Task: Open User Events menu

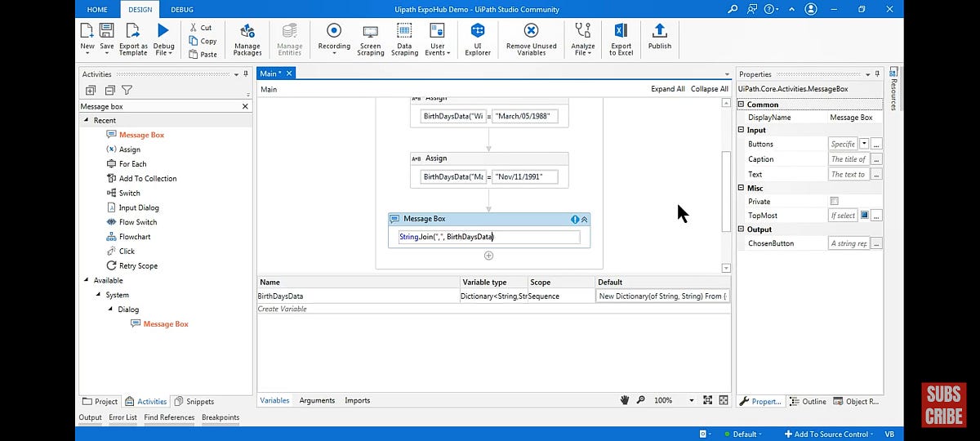Action: [x=437, y=38]
